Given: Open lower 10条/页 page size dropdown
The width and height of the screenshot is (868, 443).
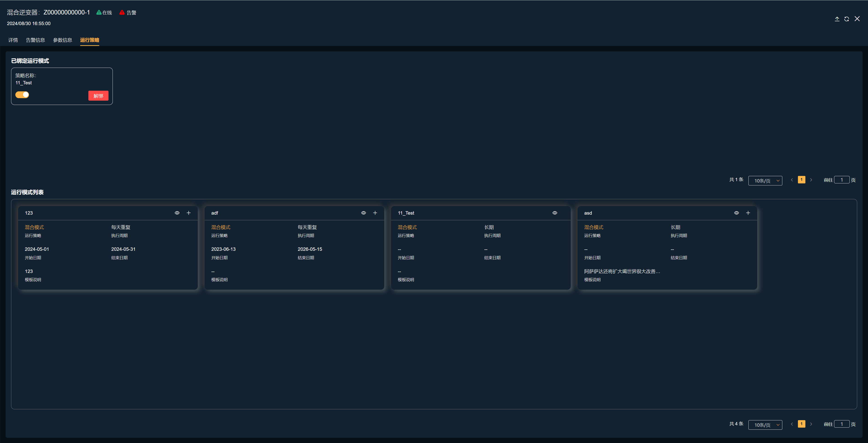Looking at the screenshot, I should (x=765, y=425).
